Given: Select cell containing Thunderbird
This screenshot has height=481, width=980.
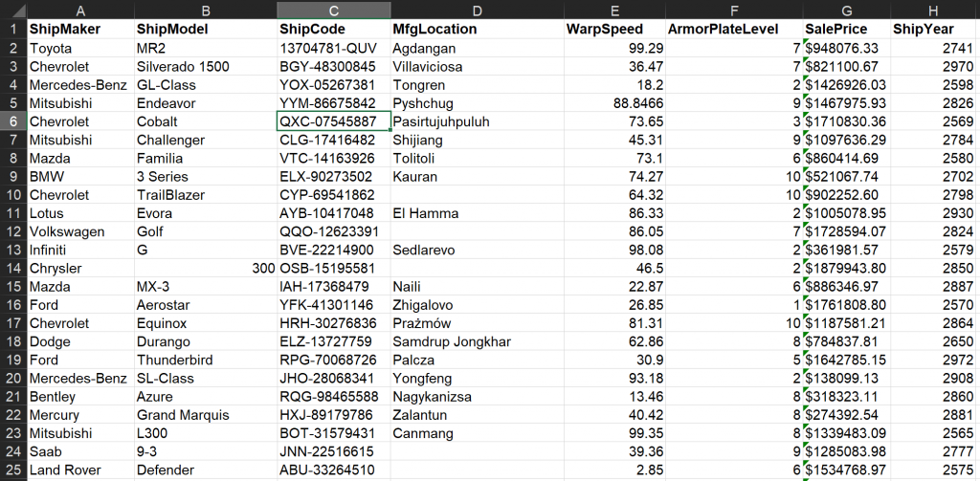Looking at the screenshot, I should (206, 361).
